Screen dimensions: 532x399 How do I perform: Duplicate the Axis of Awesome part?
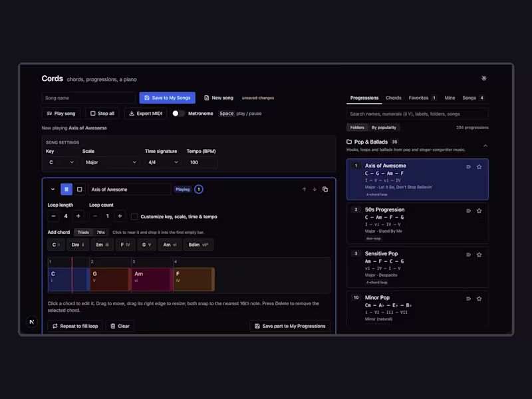(x=325, y=190)
